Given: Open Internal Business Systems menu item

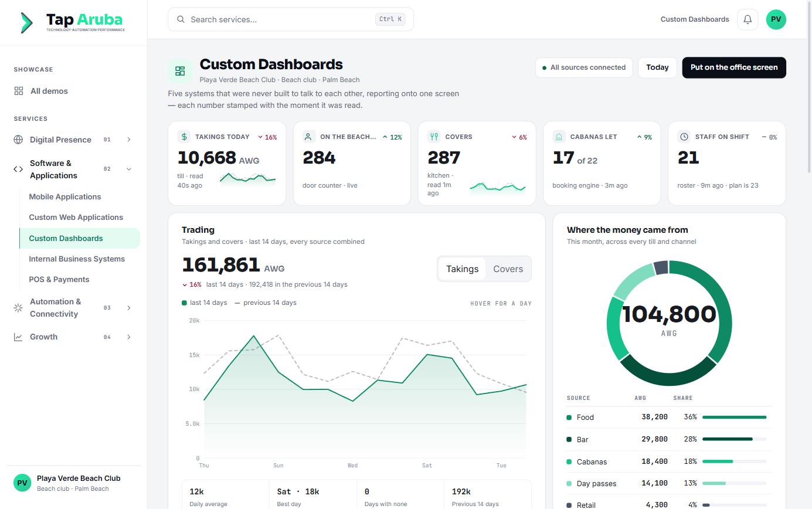Looking at the screenshot, I should point(77,259).
